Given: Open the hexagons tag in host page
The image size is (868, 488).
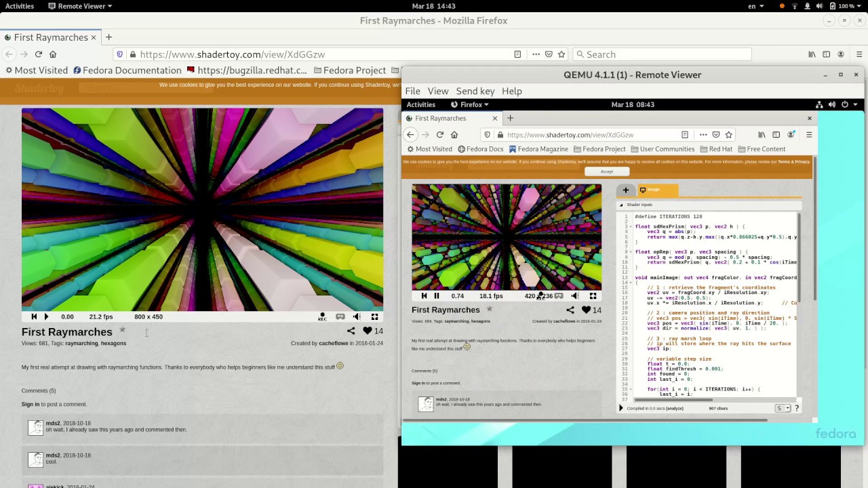Looking at the screenshot, I should pos(113,344).
